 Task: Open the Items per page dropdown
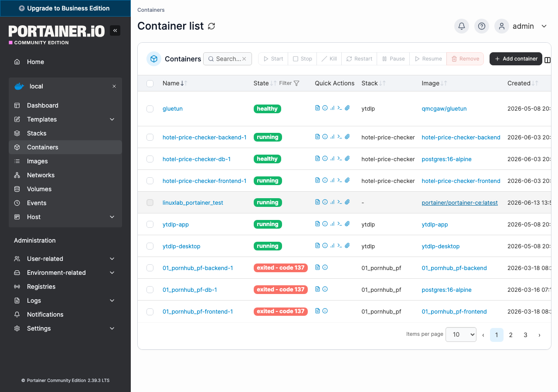(461, 335)
